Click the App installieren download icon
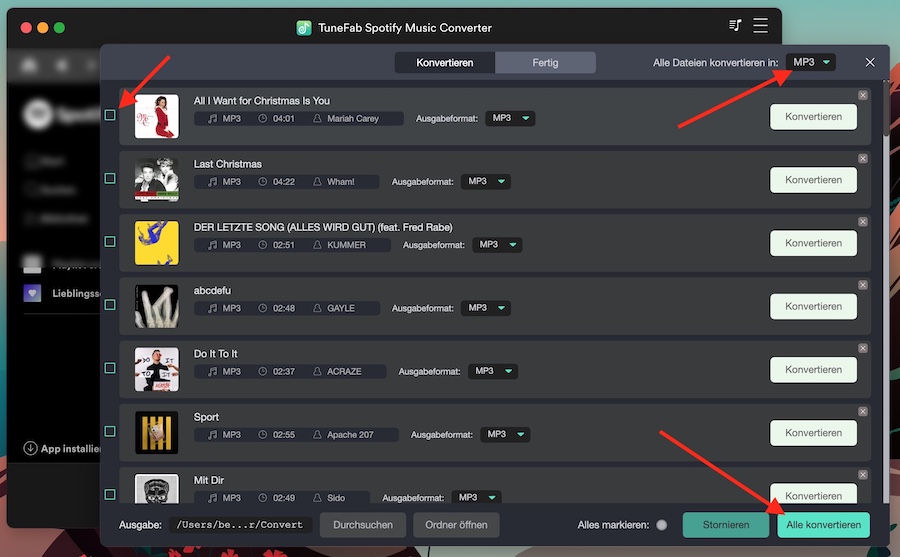This screenshot has height=557, width=900. point(30,448)
